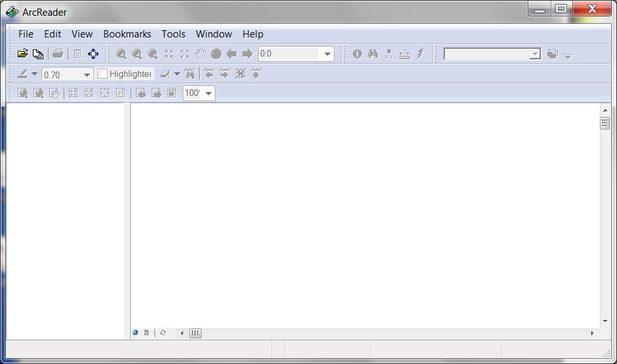The image size is (617, 364).
Task: Switch to data view globe icon
Action: [135, 333]
